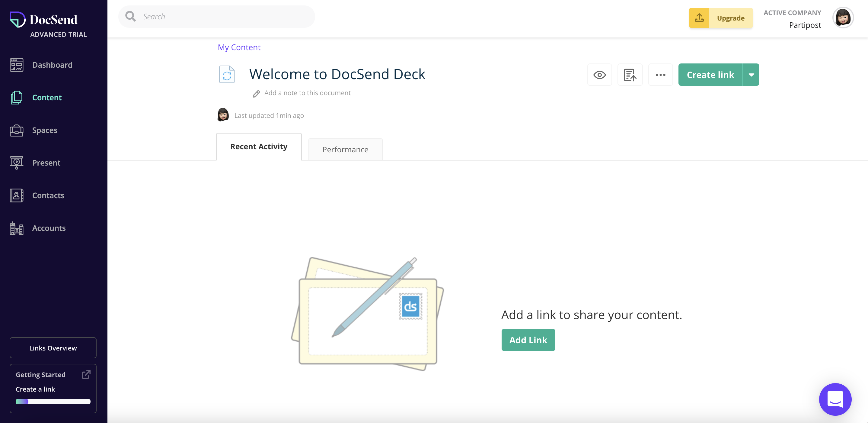Viewport: 868px width, 423px height.
Task: Click the Getting Started external link
Action: click(x=86, y=374)
